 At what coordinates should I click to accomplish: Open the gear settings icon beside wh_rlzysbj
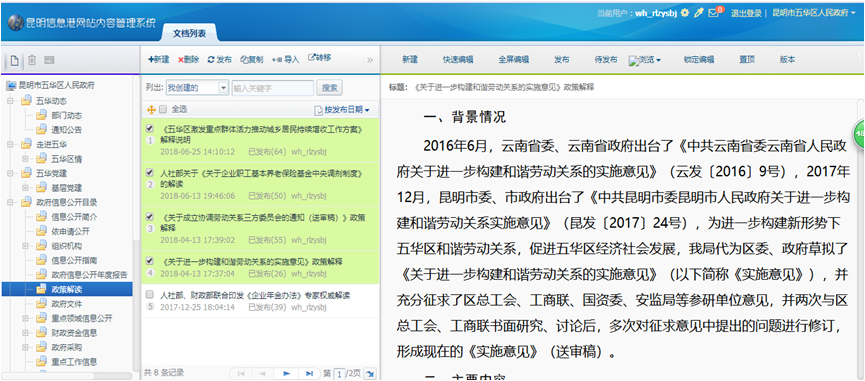(685, 13)
